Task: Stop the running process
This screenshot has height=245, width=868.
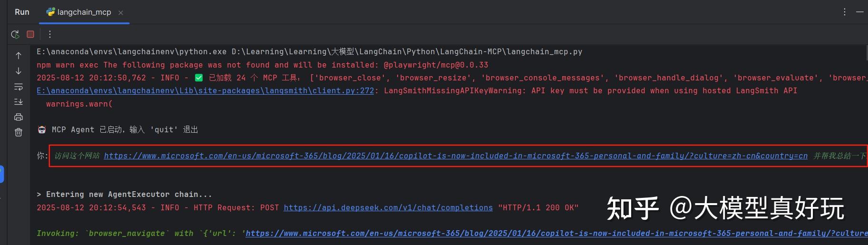Action: click(30, 34)
